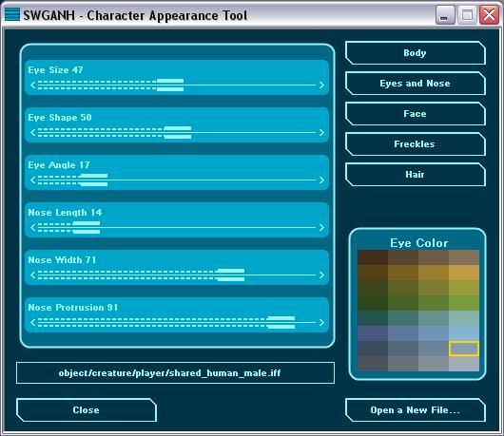Pick the darkest brown eye color, top-left swatch

point(373,257)
